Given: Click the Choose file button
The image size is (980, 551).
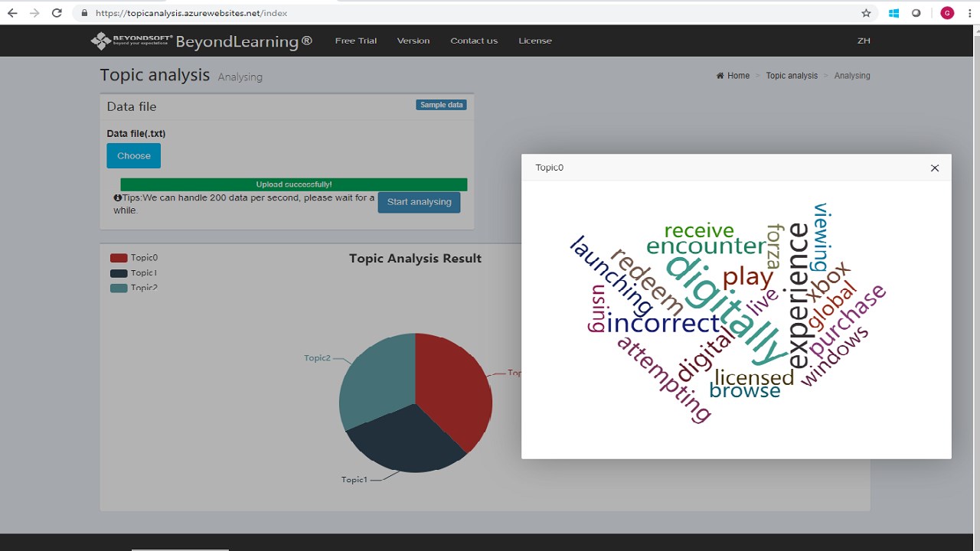Looking at the screenshot, I should pos(134,155).
